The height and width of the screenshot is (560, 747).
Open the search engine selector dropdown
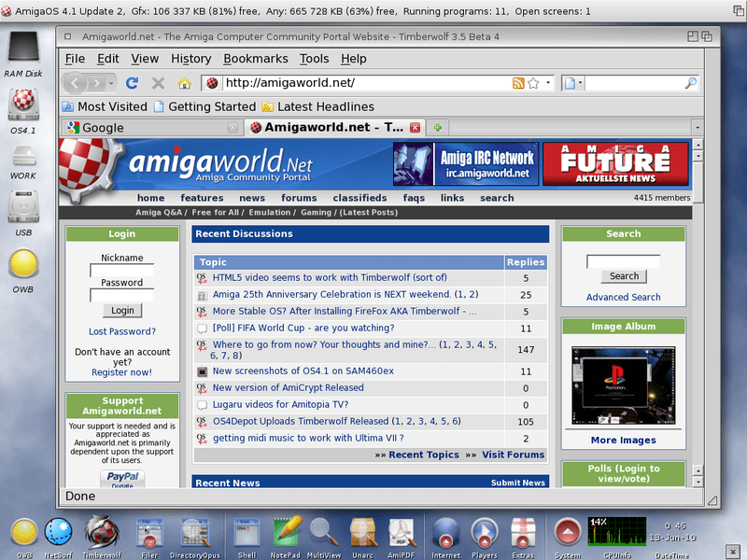tap(573, 83)
